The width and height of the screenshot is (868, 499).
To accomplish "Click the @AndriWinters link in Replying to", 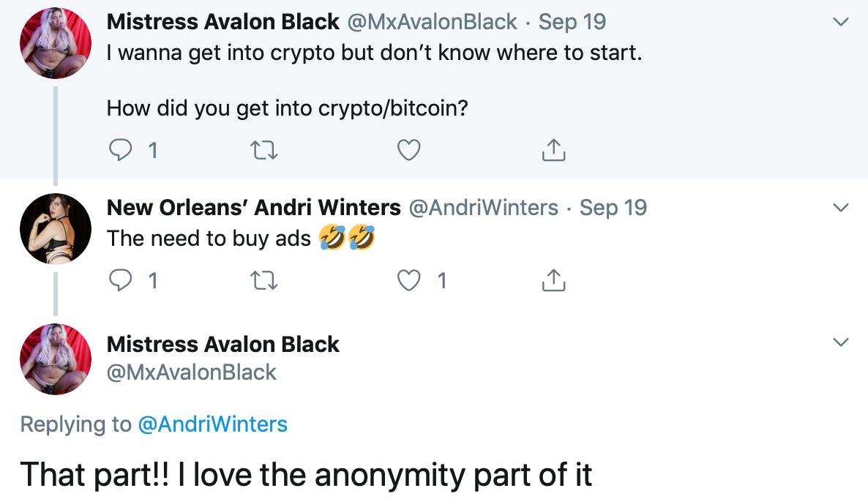I will click(x=213, y=424).
